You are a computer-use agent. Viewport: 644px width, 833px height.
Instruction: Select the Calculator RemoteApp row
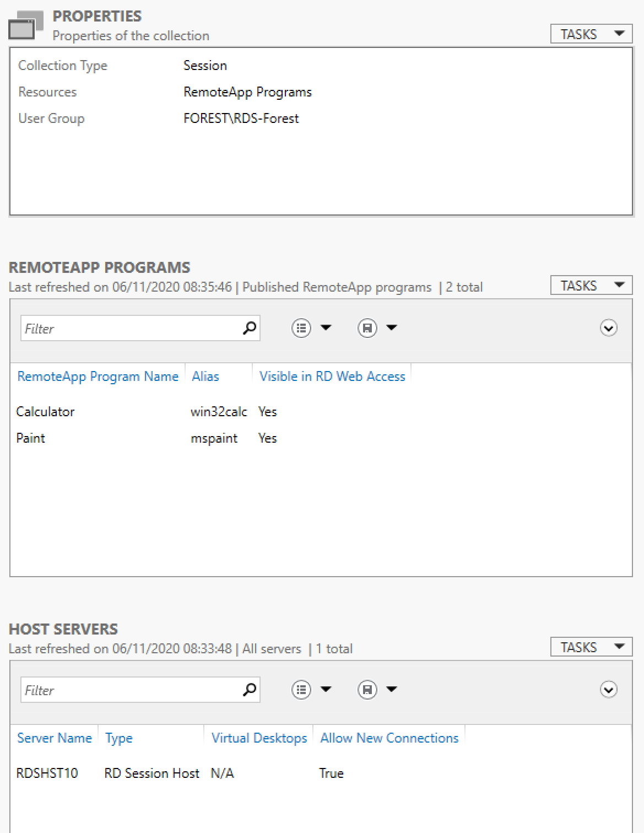[x=321, y=412]
